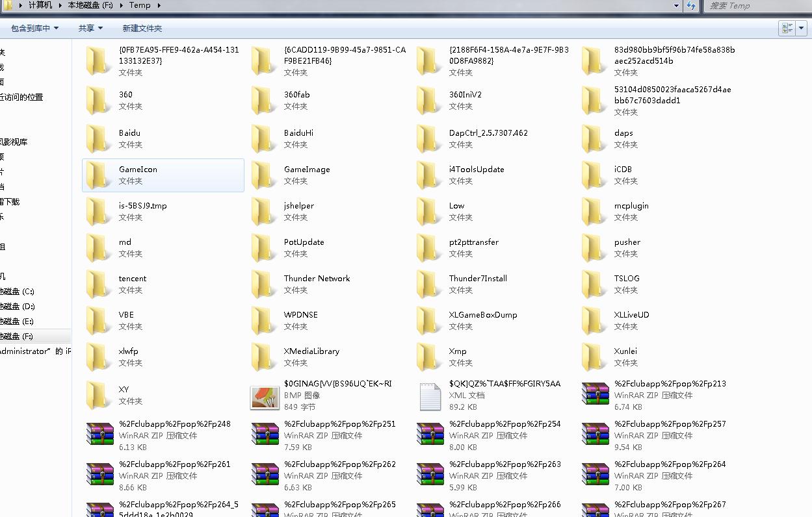Click the XMediaLibrary folder icon
Image resolution: width=812 pixels, height=517 pixels.
click(x=263, y=357)
